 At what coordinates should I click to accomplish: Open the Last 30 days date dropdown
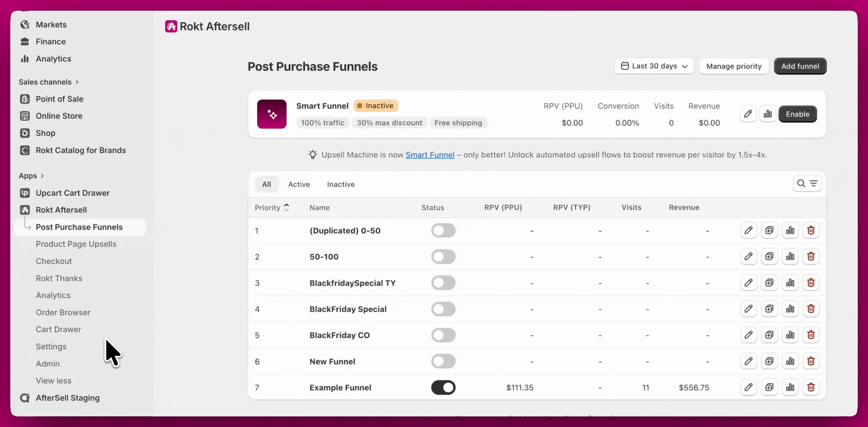click(654, 66)
